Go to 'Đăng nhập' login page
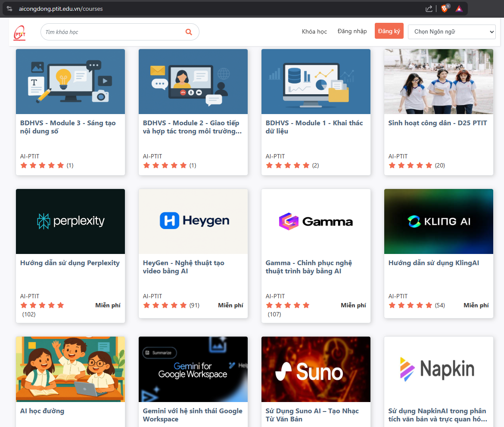 coord(352,31)
